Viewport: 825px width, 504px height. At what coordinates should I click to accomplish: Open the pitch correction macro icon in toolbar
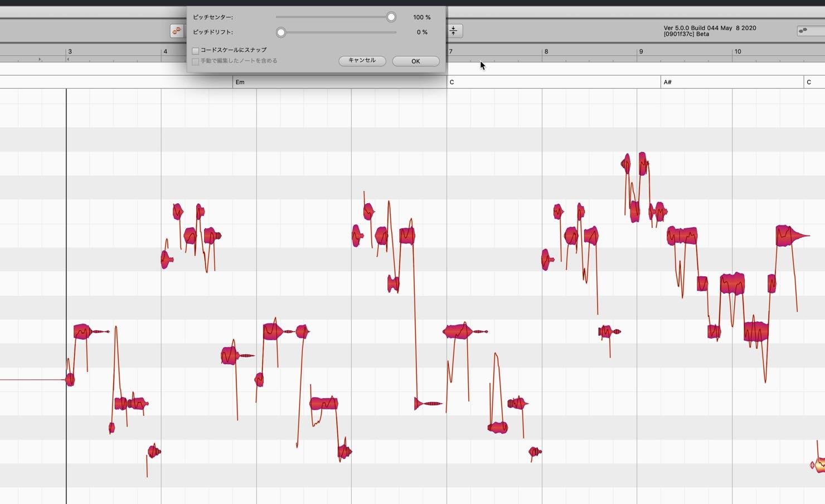coord(177,31)
